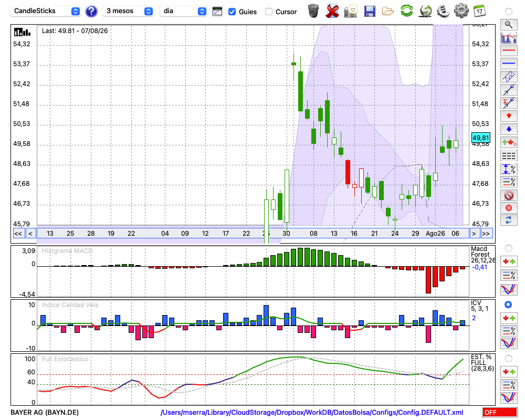Click the blue question mark help icon

(91, 12)
